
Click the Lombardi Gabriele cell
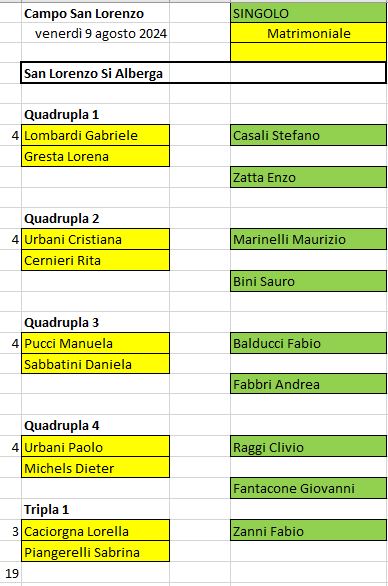pyautogui.click(x=95, y=135)
